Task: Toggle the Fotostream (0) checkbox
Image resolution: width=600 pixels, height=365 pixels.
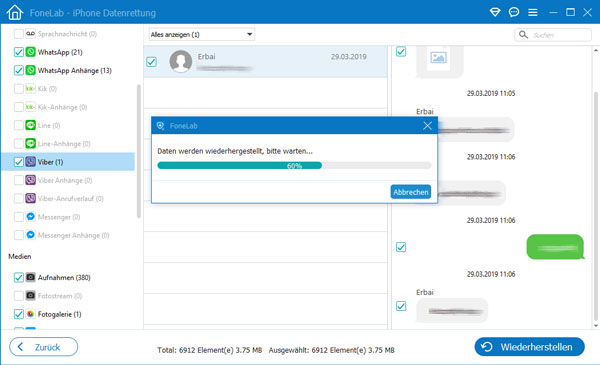Action: 18,296
